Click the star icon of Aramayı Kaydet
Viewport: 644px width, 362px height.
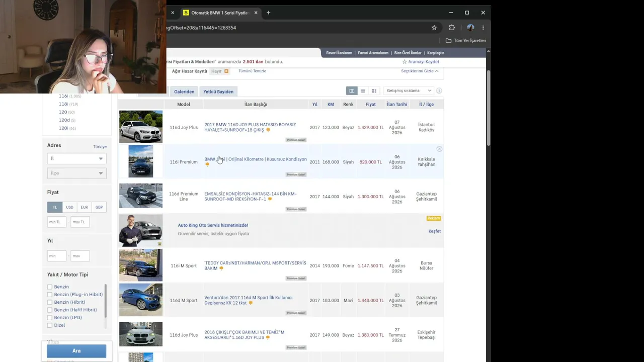405,62
